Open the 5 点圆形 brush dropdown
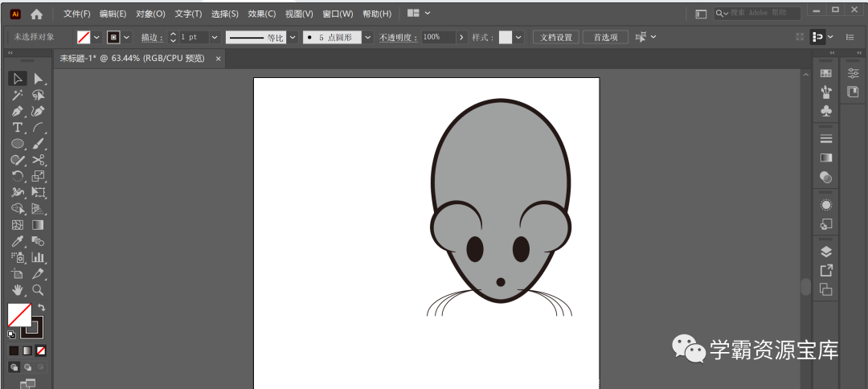 368,37
